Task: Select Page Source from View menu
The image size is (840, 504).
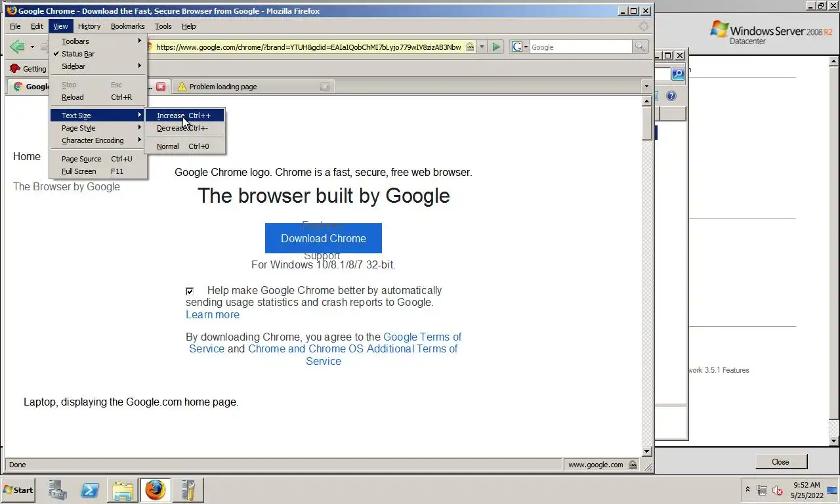Action: tap(98, 159)
